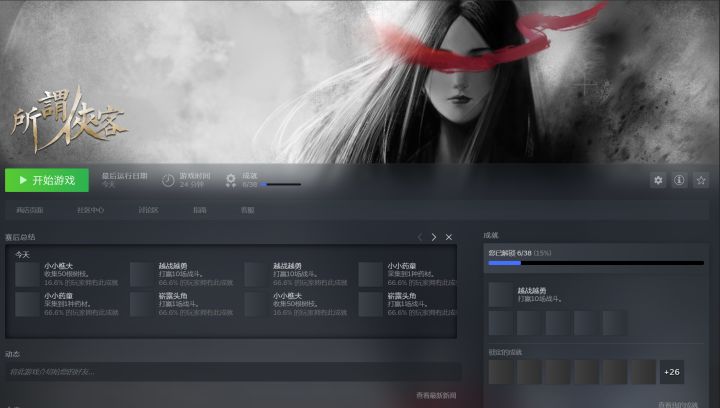The image size is (720, 408).
Task: Focus the 动态 activity post input field
Action: tap(233, 372)
